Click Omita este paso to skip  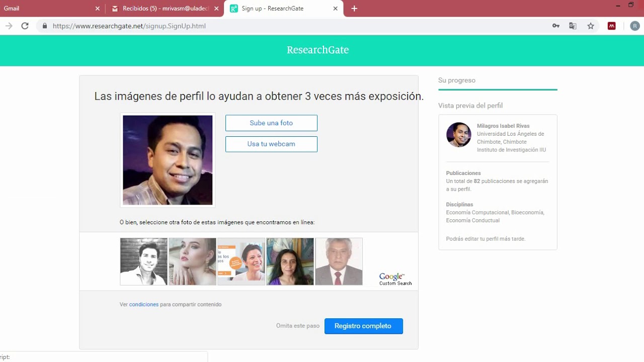[x=298, y=326]
